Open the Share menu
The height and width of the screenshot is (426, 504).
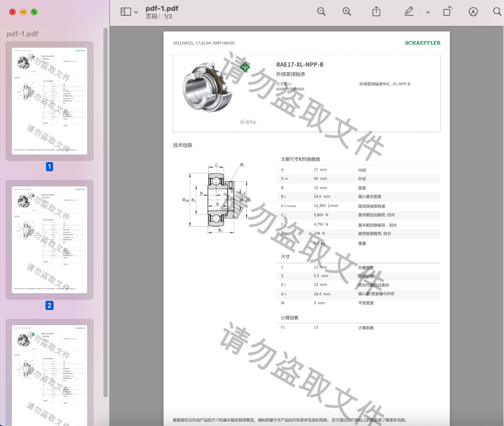[376, 11]
